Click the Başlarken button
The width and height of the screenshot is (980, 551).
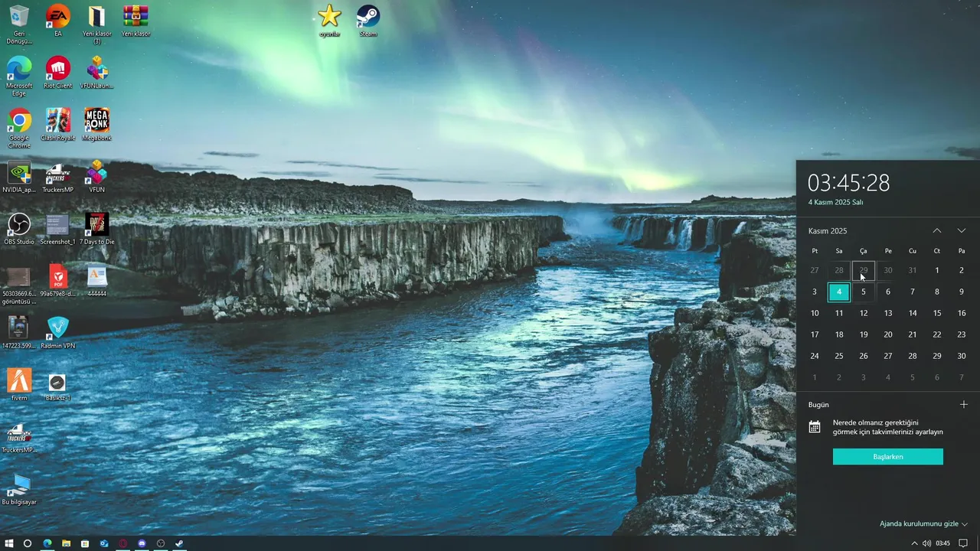pos(888,457)
